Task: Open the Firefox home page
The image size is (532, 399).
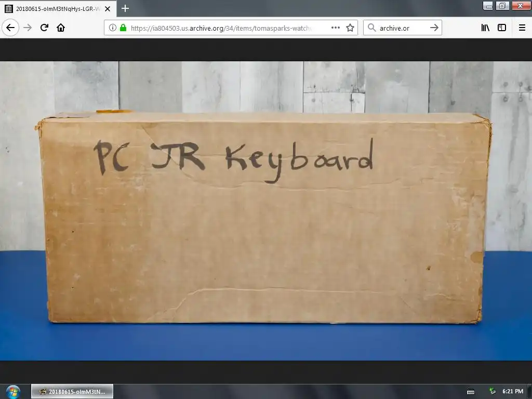Action: pos(61,28)
